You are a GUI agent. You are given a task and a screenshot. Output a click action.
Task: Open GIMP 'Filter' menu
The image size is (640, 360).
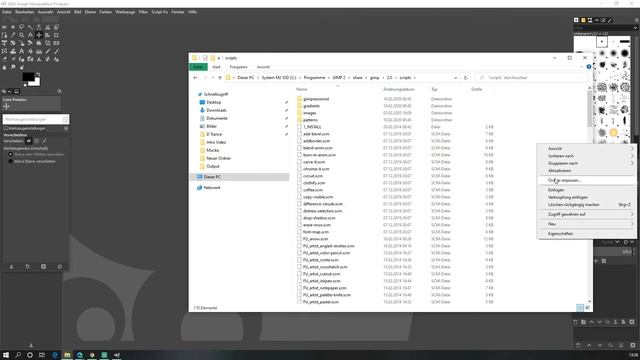coord(143,12)
